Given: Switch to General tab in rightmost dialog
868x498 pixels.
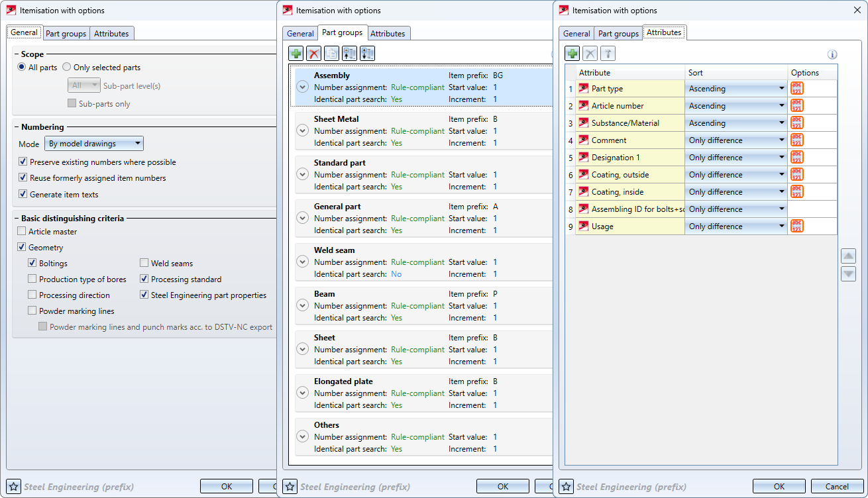Looking at the screenshot, I should point(576,33).
